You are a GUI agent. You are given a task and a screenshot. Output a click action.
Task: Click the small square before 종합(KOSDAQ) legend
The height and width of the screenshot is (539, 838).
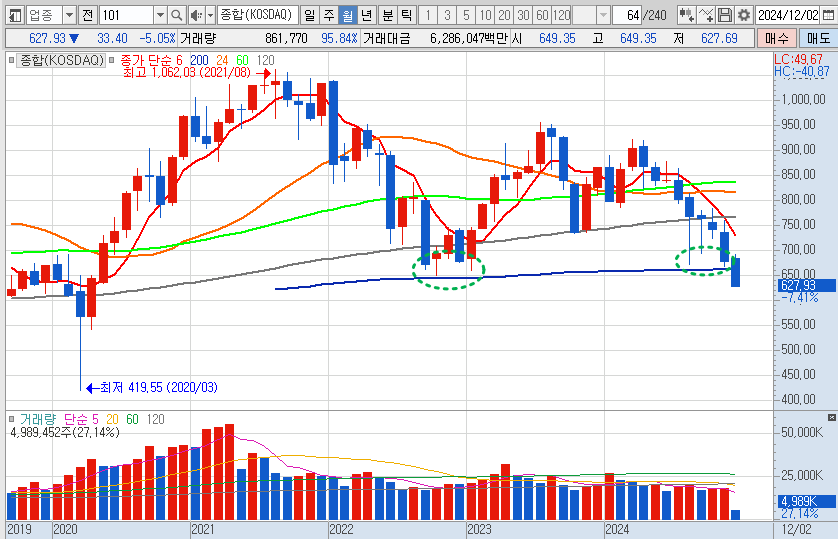point(11,60)
